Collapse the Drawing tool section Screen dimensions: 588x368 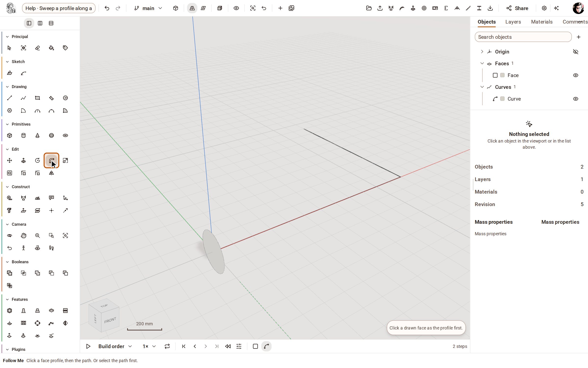pyautogui.click(x=7, y=87)
